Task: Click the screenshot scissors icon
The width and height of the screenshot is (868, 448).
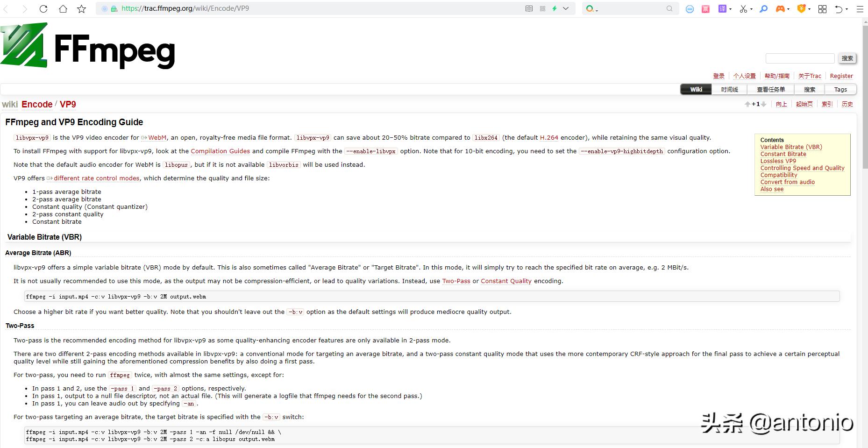Action: click(x=743, y=8)
